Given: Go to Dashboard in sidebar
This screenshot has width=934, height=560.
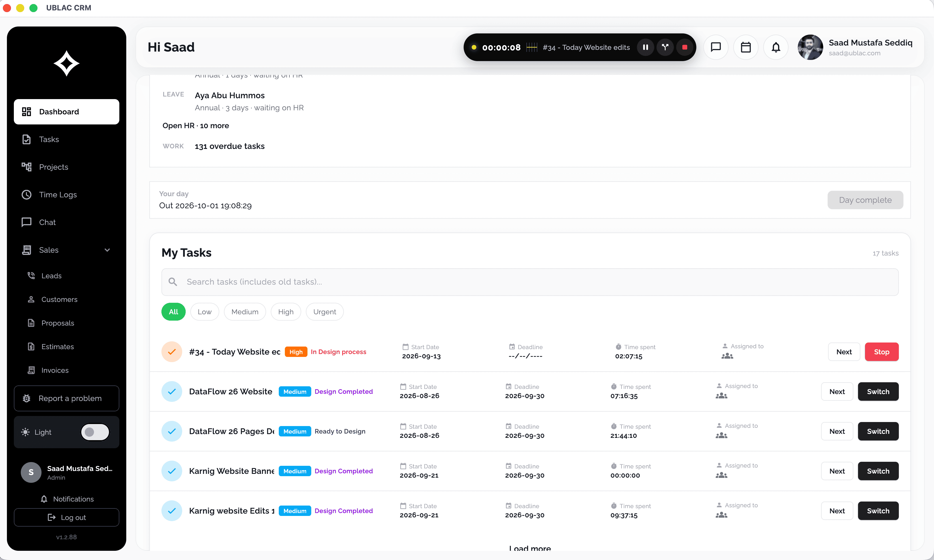Looking at the screenshot, I should coord(66,112).
